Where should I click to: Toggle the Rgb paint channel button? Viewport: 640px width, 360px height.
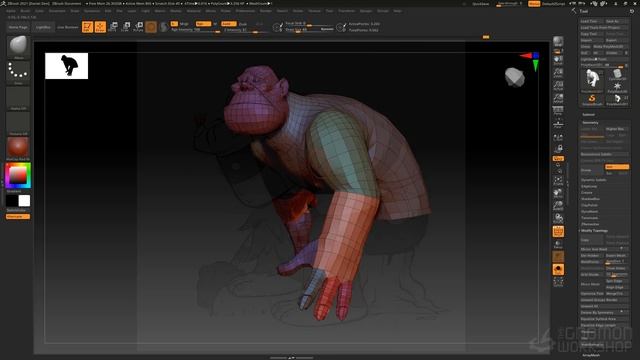pyautogui.click(x=203, y=24)
